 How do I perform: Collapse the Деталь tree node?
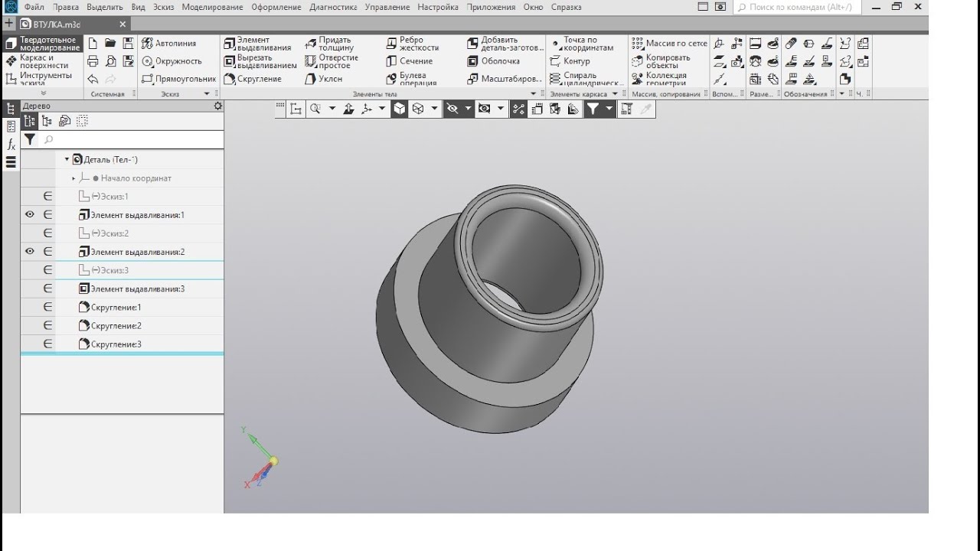pyautogui.click(x=67, y=160)
